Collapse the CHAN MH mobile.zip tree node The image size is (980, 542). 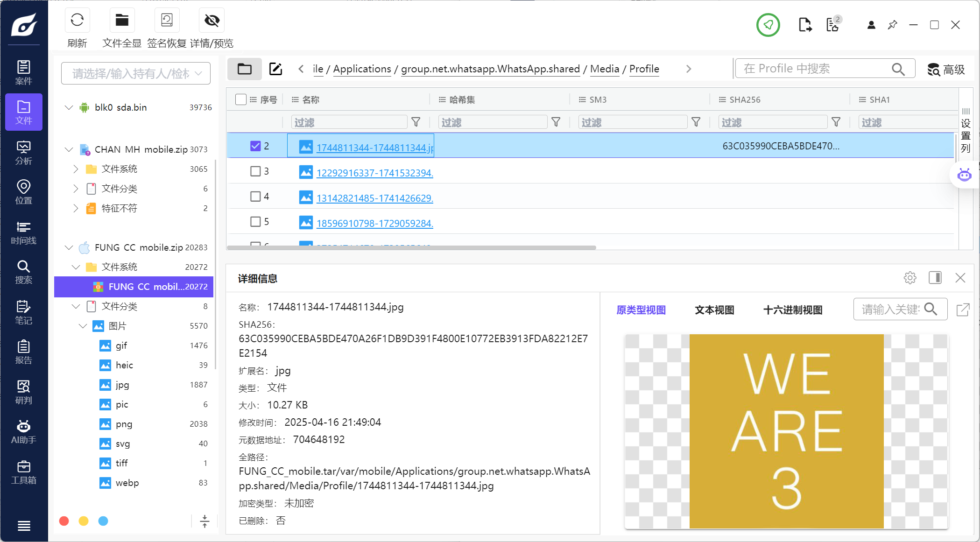point(69,149)
